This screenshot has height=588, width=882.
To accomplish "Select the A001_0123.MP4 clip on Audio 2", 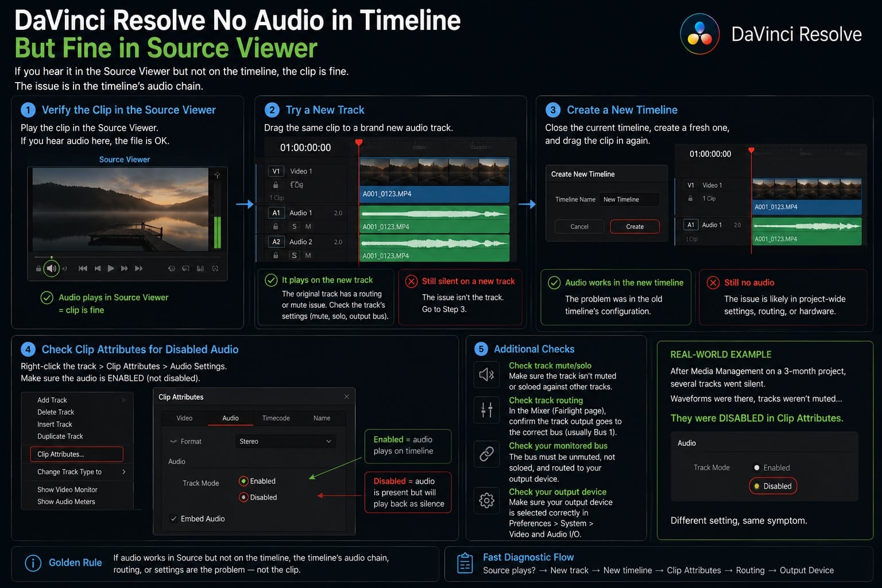I will 435,248.
